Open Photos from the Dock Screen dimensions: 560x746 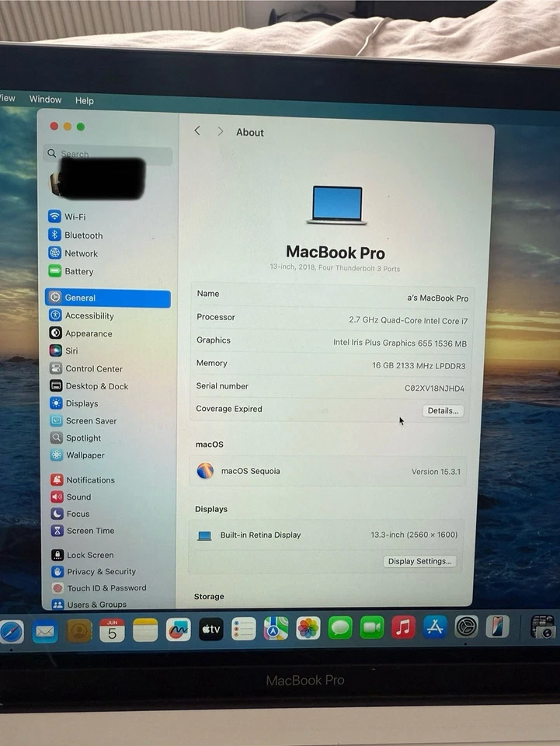[x=308, y=629]
